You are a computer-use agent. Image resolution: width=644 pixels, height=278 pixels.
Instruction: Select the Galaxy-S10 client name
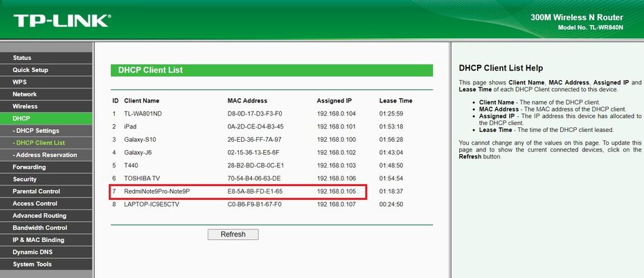pyautogui.click(x=140, y=140)
